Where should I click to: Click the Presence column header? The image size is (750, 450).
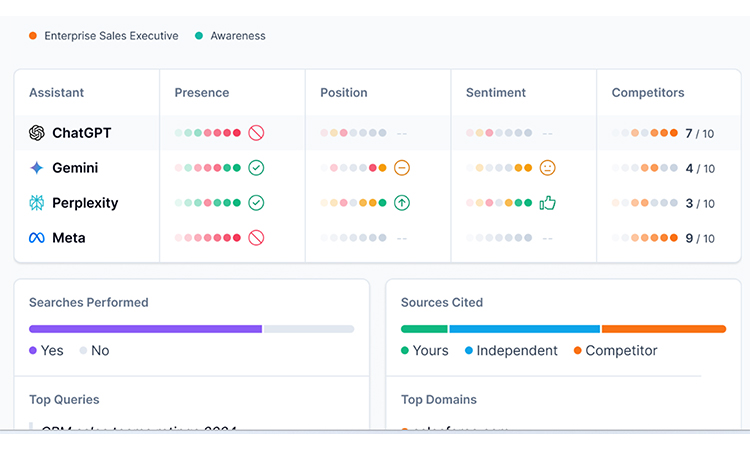(202, 93)
